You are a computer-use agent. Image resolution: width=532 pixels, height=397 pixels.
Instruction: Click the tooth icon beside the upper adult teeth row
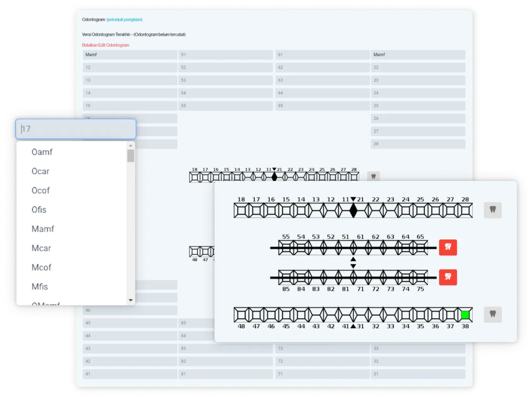point(493,210)
